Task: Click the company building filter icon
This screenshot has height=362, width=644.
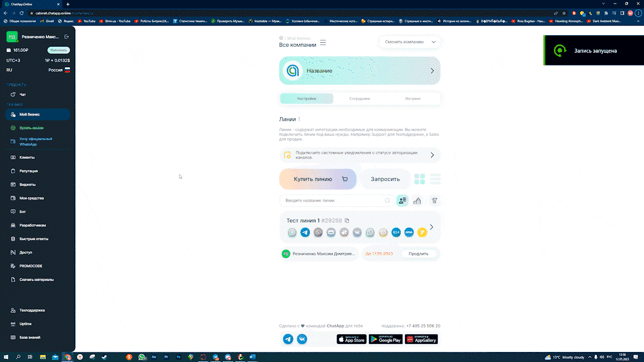Action: coord(417,201)
